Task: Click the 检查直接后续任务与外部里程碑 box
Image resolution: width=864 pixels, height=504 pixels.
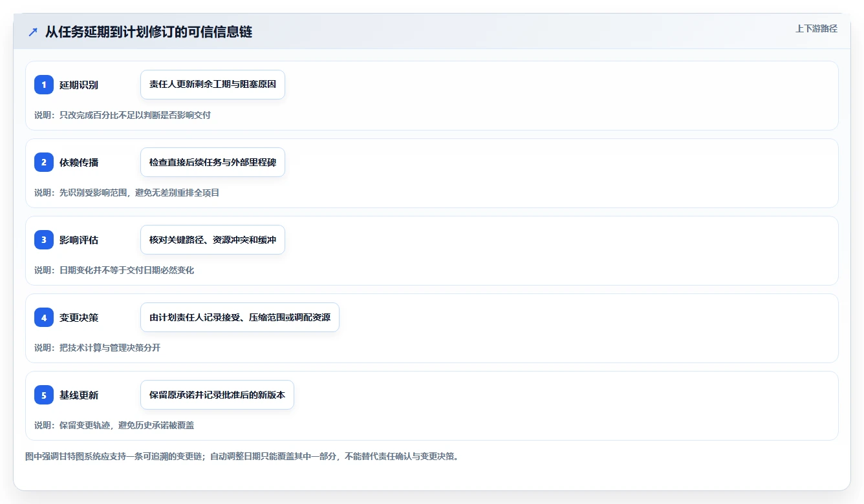Action: point(213,162)
